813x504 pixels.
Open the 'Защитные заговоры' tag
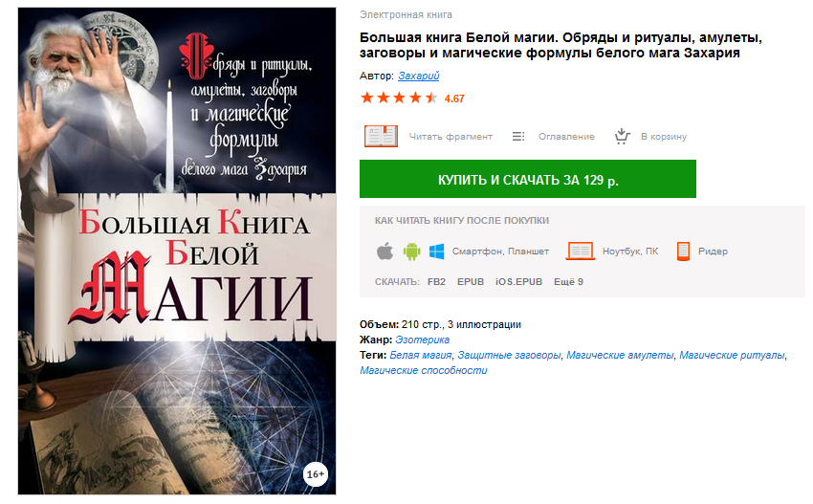[x=509, y=355]
